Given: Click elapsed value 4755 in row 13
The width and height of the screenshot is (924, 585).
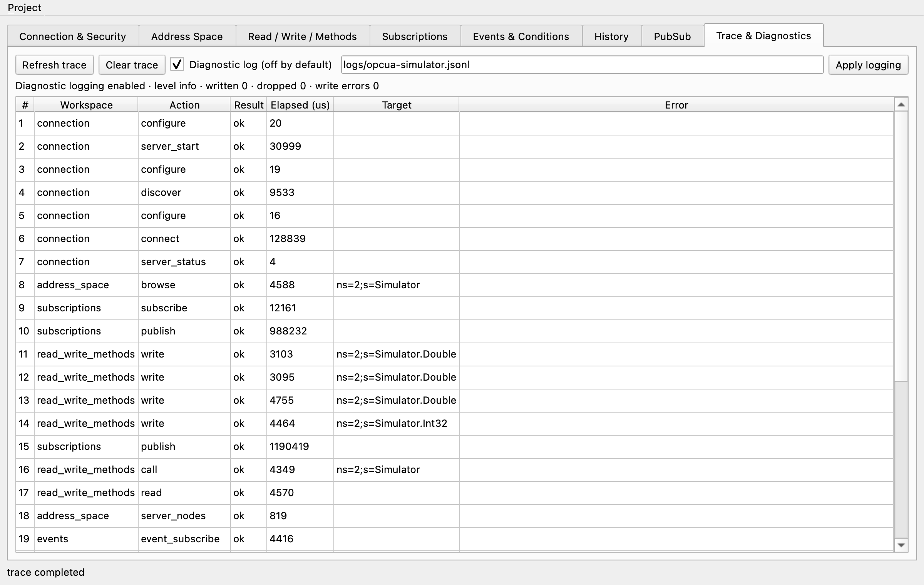Looking at the screenshot, I should click(300, 401).
